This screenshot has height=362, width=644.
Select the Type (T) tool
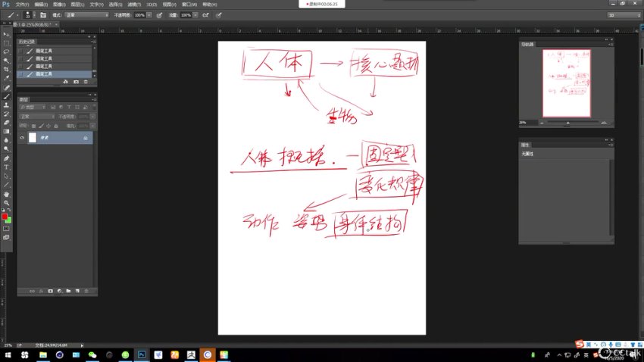point(7,167)
